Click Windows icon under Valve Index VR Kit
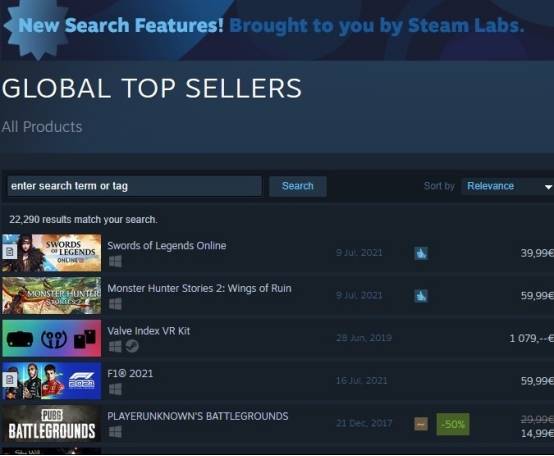Screen dimensions: 554x456 coord(115,347)
